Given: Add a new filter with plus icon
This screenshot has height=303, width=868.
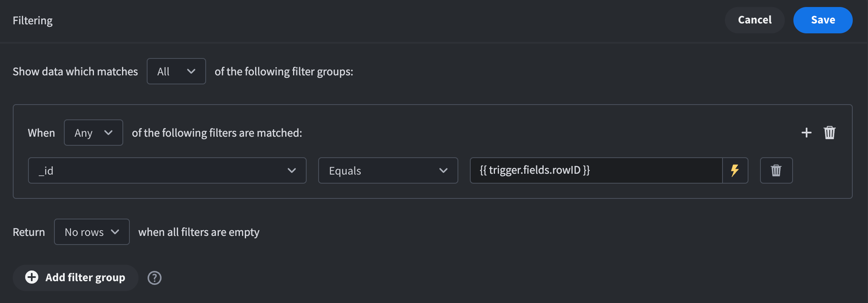Looking at the screenshot, I should pos(806,133).
